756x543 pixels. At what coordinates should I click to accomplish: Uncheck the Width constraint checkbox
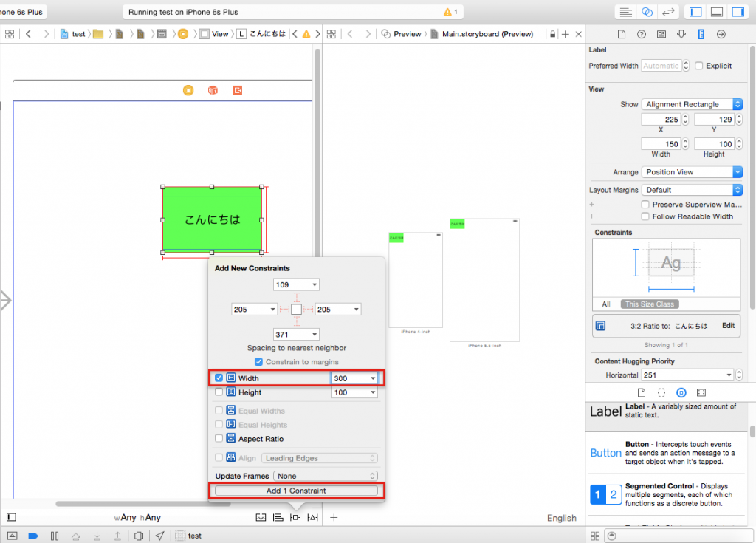click(219, 378)
